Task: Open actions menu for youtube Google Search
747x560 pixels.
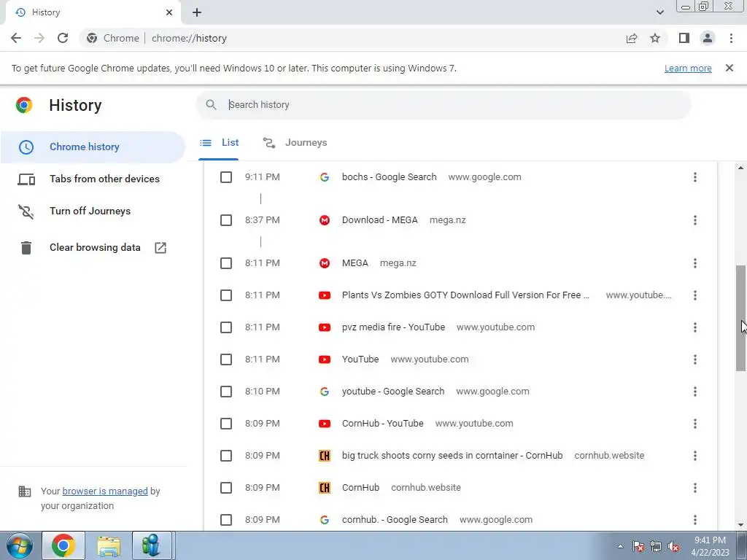Action: pyautogui.click(x=694, y=392)
